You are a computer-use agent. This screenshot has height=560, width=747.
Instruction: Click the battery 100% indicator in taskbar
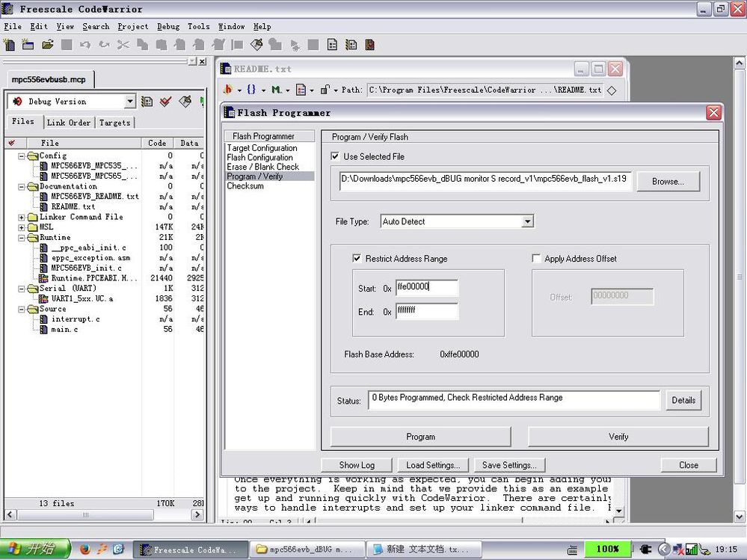coord(607,549)
